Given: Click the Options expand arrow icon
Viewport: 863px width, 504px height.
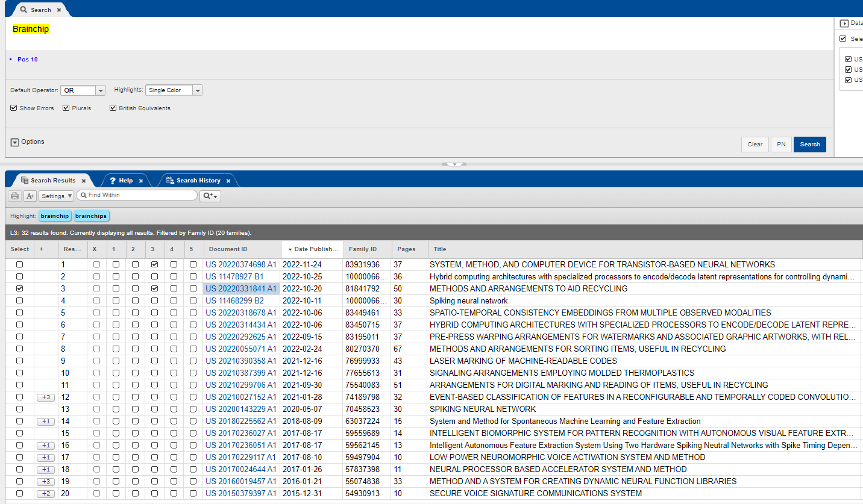Looking at the screenshot, I should tap(15, 142).
